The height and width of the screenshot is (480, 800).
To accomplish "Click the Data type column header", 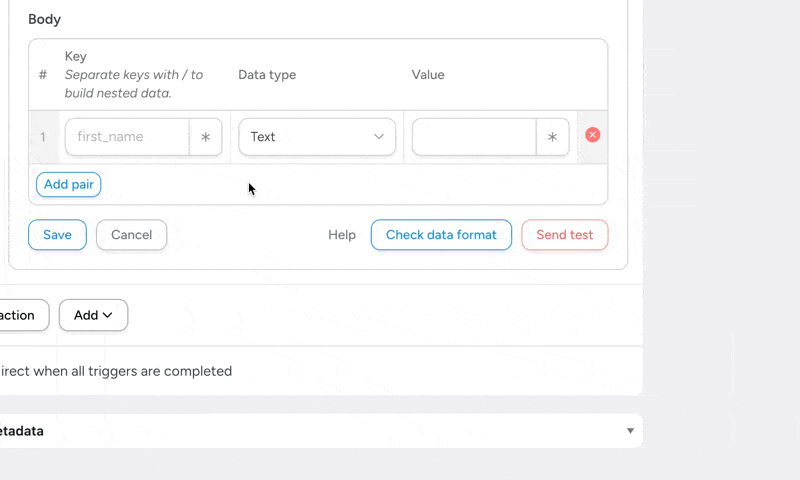I will pyautogui.click(x=267, y=75).
